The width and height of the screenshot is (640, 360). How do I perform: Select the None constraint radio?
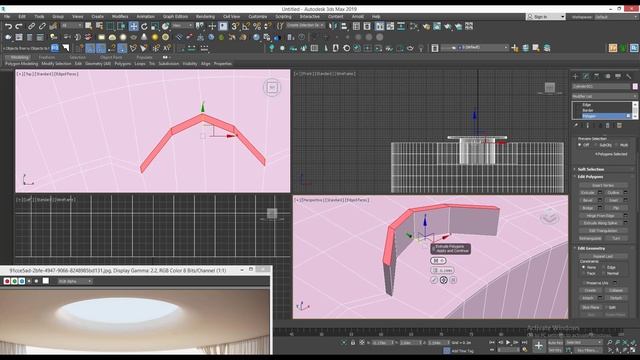tap(584, 267)
